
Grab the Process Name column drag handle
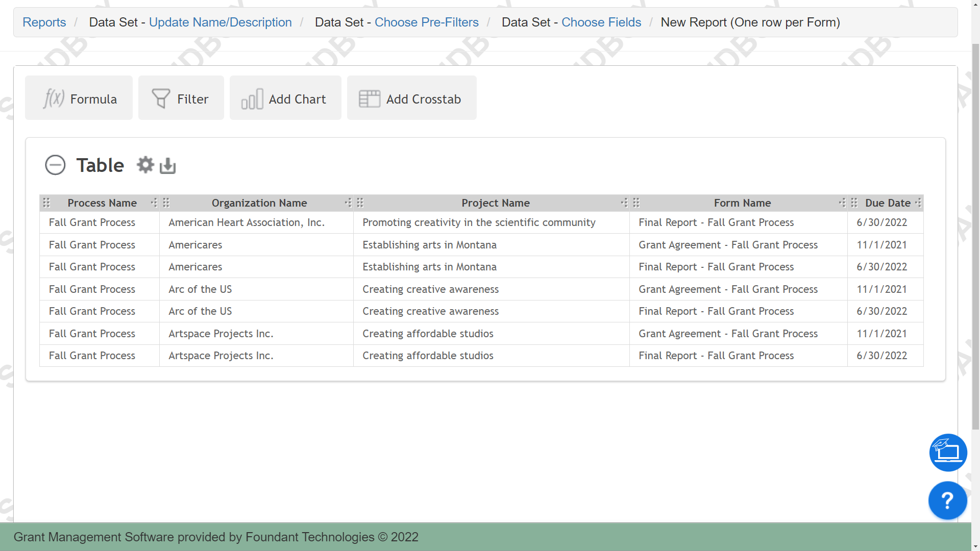(x=46, y=203)
